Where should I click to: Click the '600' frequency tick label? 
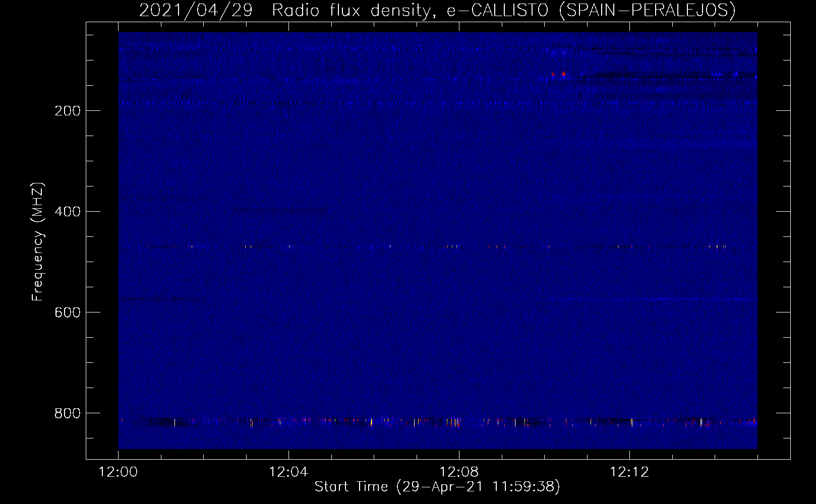pos(68,312)
